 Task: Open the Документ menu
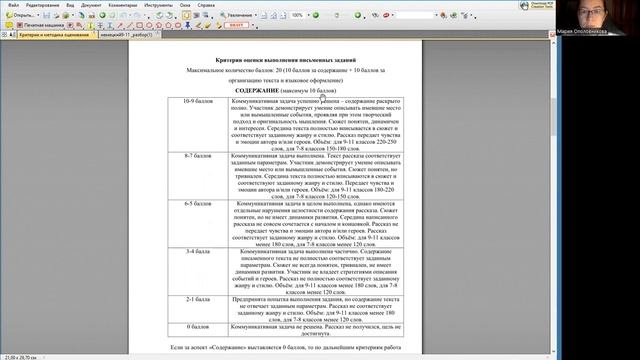(x=91, y=5)
